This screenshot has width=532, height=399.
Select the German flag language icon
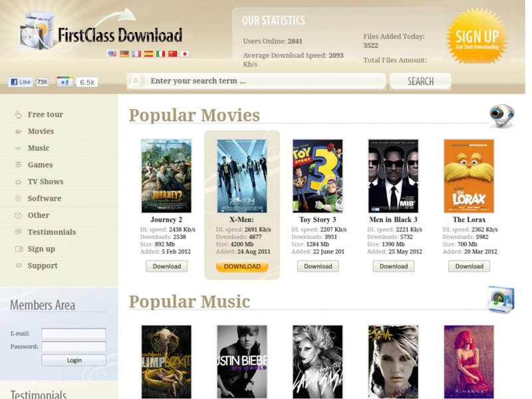coord(124,54)
